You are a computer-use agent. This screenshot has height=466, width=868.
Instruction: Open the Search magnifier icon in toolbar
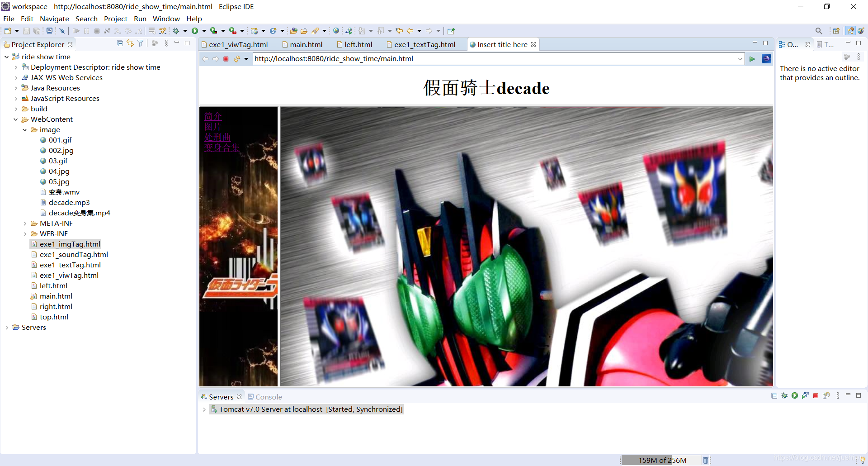point(819,31)
